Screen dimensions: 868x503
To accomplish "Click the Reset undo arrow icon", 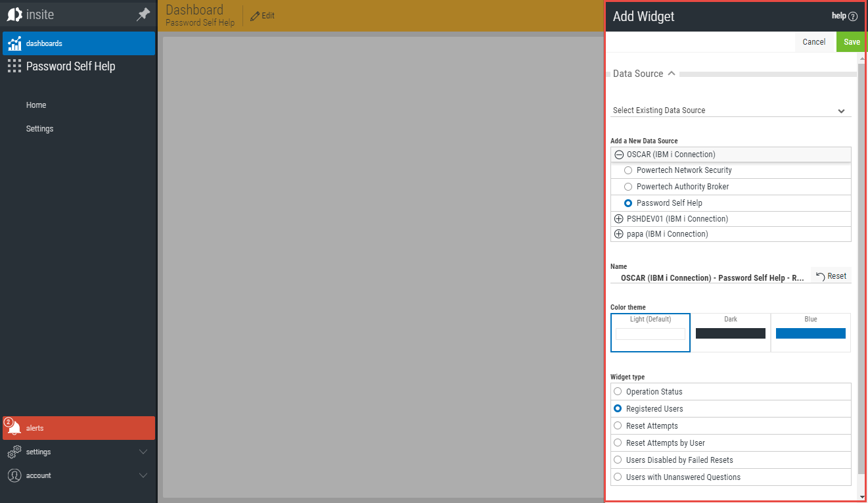I will (x=820, y=275).
